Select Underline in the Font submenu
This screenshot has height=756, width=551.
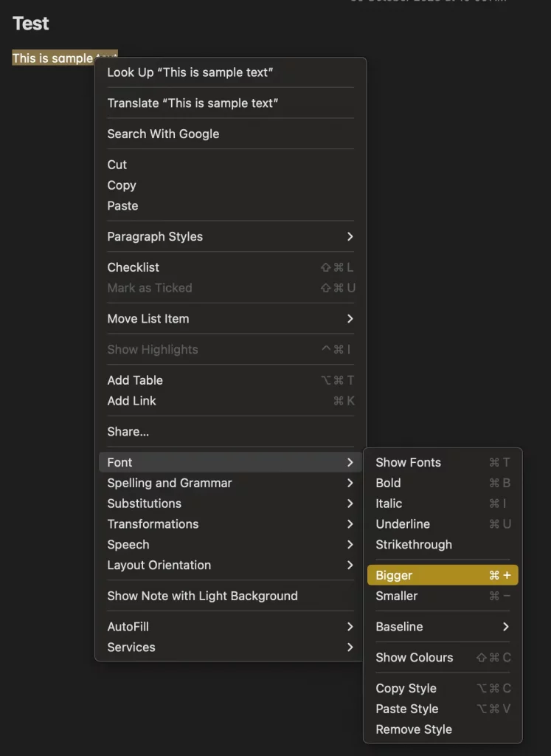pyautogui.click(x=443, y=524)
